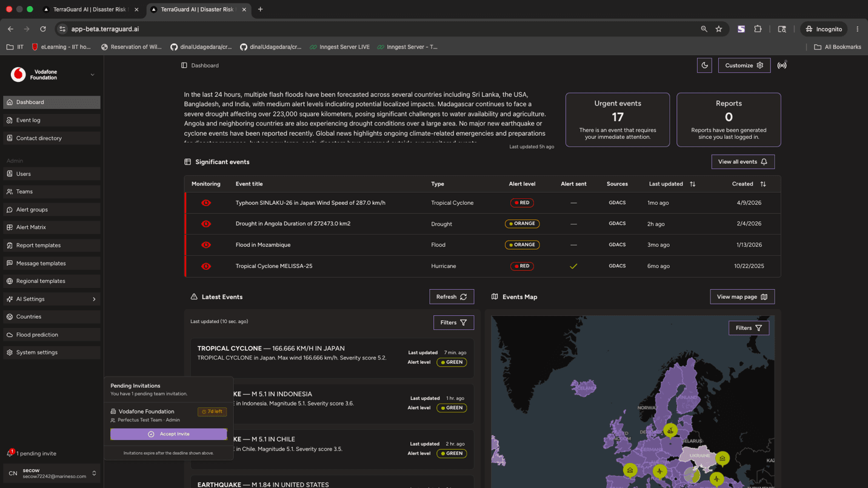Image resolution: width=868 pixels, height=488 pixels.
Task: Open the Reports summary card
Action: pyautogui.click(x=729, y=119)
